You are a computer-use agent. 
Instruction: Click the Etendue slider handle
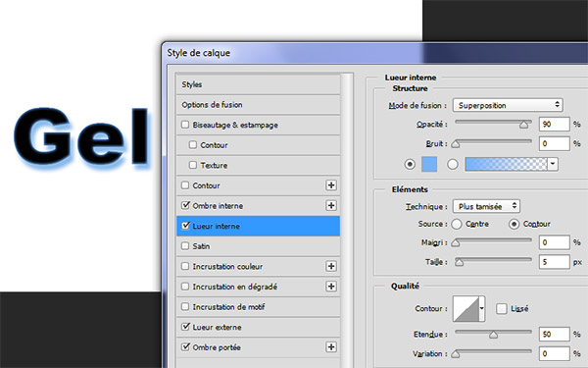[x=493, y=335]
